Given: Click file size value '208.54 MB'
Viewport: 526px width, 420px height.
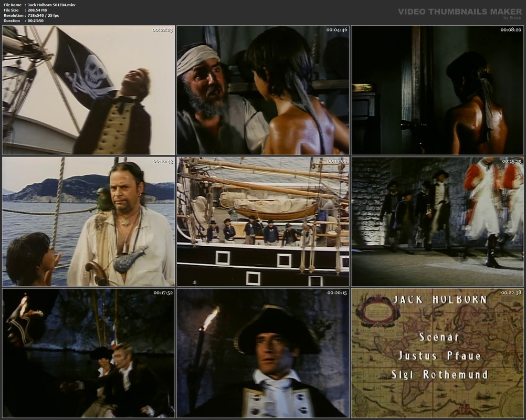Looking at the screenshot, I should pyautogui.click(x=37, y=10).
